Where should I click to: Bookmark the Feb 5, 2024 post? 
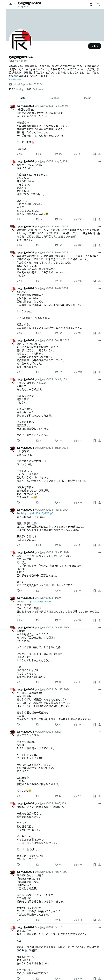pyautogui.click(x=95, y=154)
